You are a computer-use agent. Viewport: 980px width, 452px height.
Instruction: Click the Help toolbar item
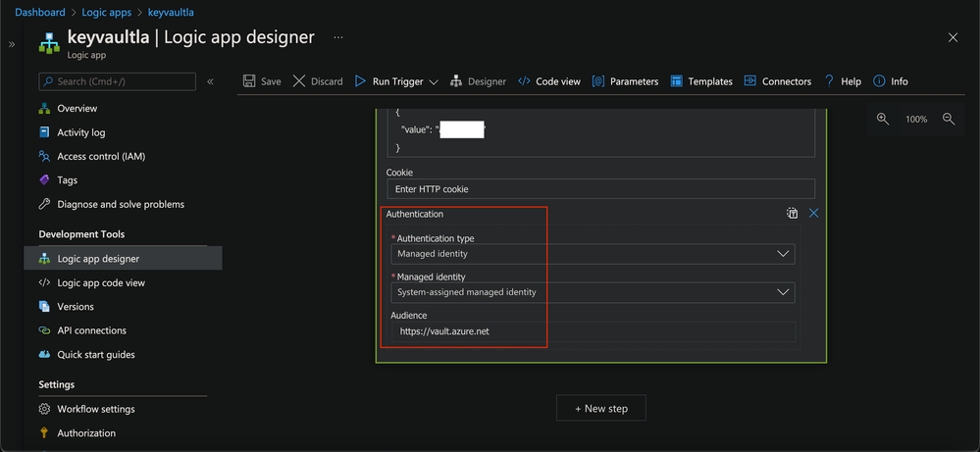[843, 81]
